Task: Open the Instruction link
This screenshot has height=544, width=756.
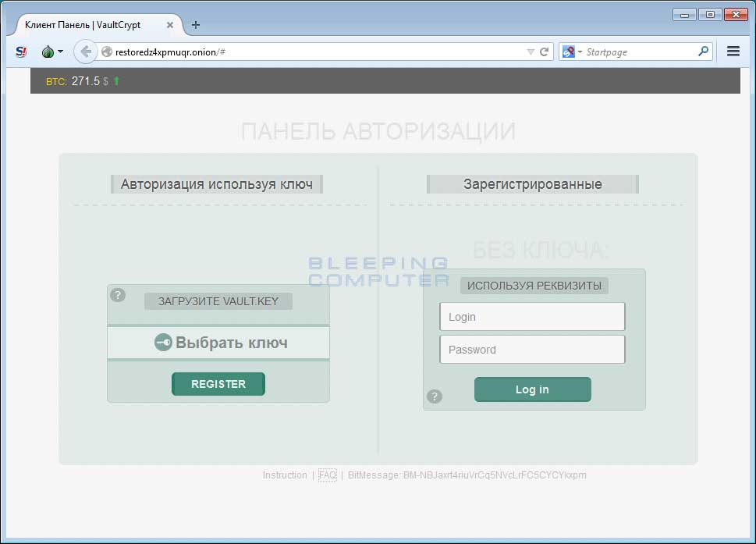Action: (x=285, y=475)
